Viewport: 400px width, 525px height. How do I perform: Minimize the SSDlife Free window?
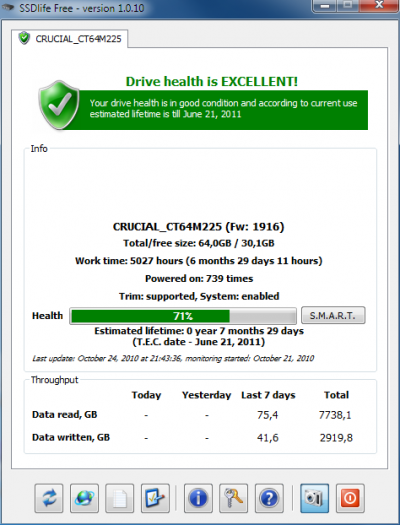click(324, 5)
